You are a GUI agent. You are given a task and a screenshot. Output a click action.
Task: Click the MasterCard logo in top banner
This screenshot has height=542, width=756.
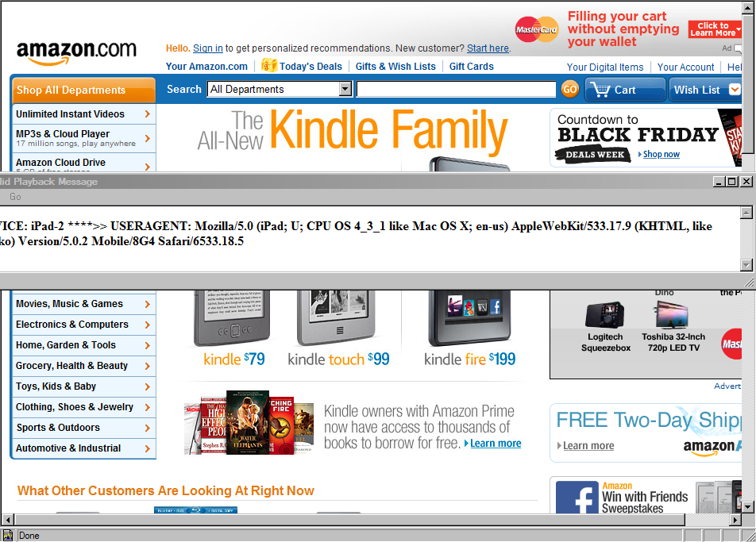537,30
